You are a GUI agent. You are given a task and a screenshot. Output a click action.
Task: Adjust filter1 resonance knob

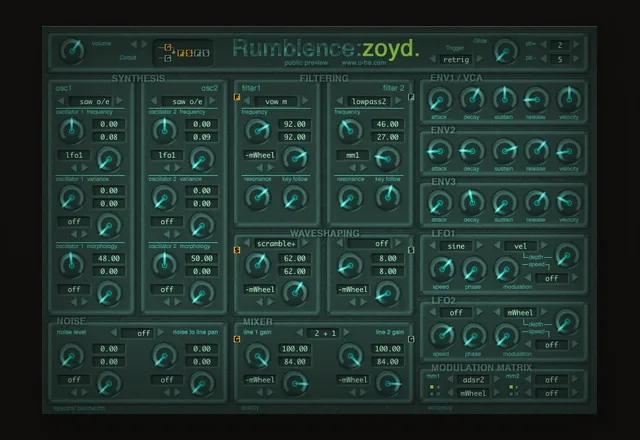tap(258, 197)
